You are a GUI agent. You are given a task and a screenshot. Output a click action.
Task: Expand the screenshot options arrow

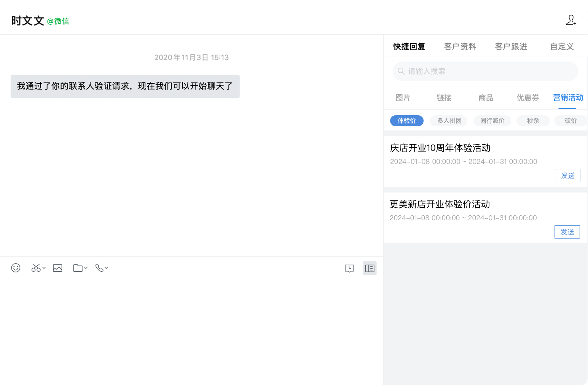point(44,268)
